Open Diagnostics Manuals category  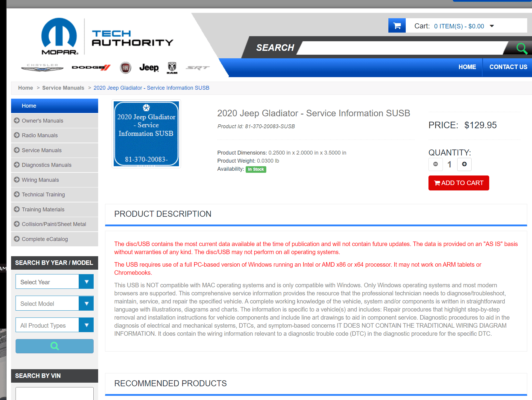(54, 165)
